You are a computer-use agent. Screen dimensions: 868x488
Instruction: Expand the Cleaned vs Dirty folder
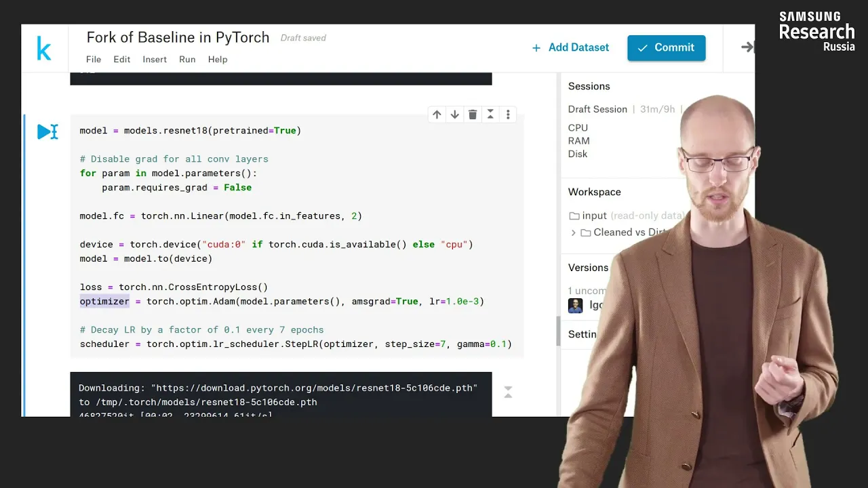coord(574,232)
